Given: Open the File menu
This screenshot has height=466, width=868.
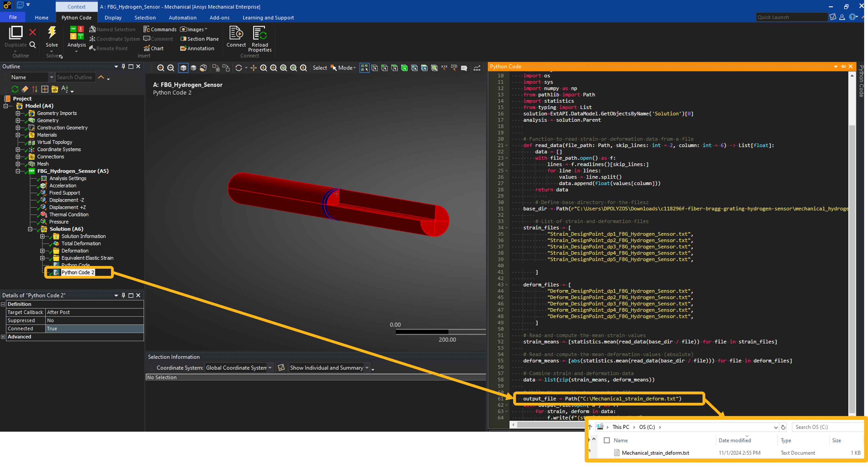Looking at the screenshot, I should click(x=13, y=17).
